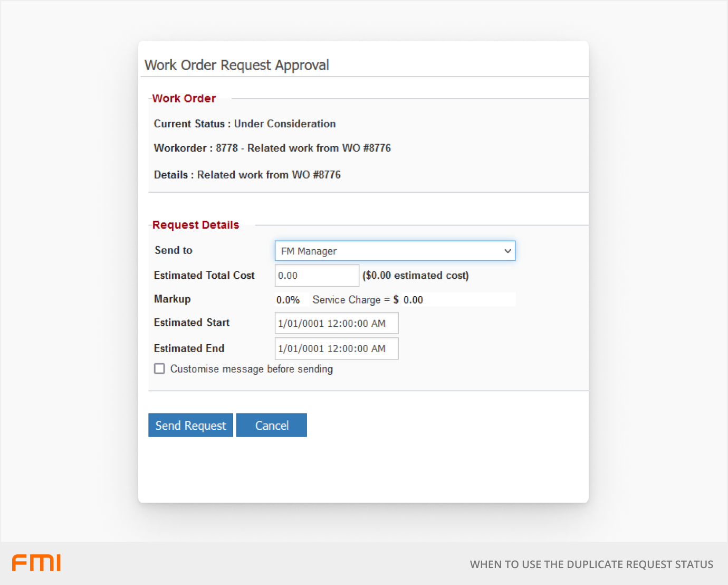Click the Work Order Request Approval title

point(237,65)
